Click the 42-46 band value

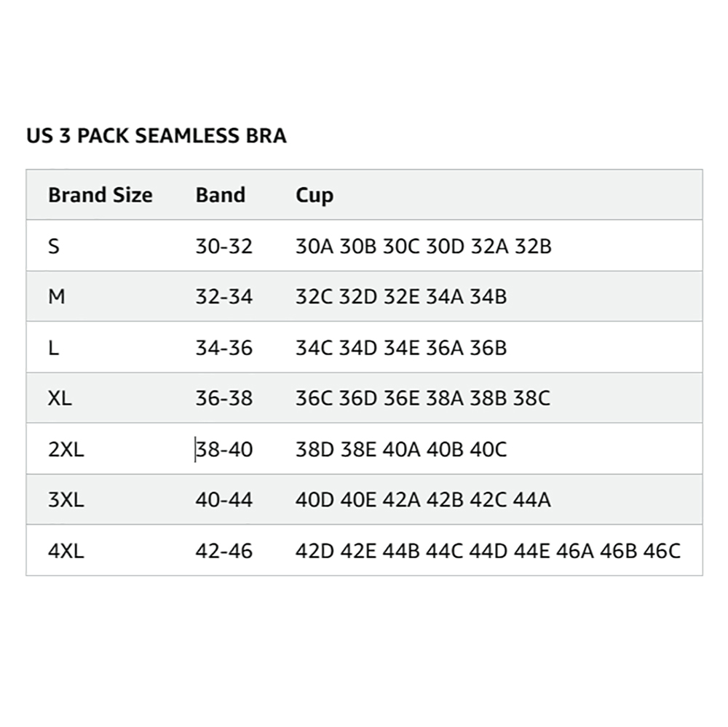pos(223,551)
